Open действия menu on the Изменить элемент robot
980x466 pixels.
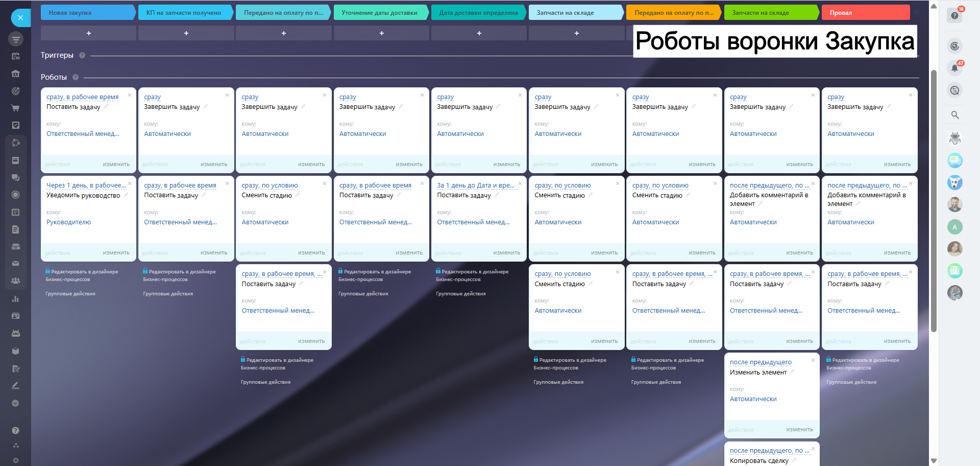pyautogui.click(x=741, y=430)
